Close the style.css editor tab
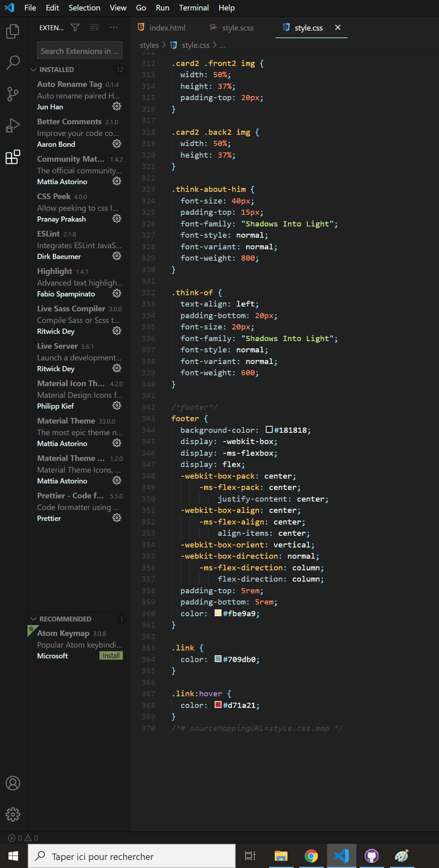Viewport: 439px width, 868px height. pos(338,27)
